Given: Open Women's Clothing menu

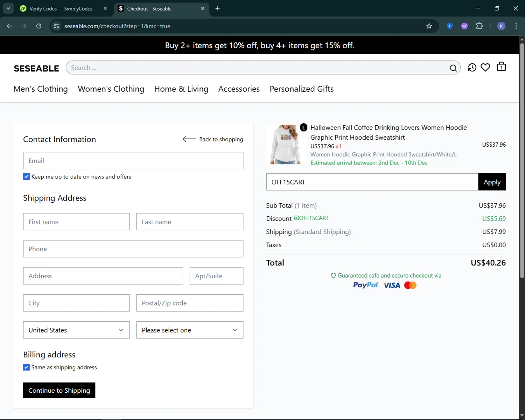Looking at the screenshot, I should 111,89.
